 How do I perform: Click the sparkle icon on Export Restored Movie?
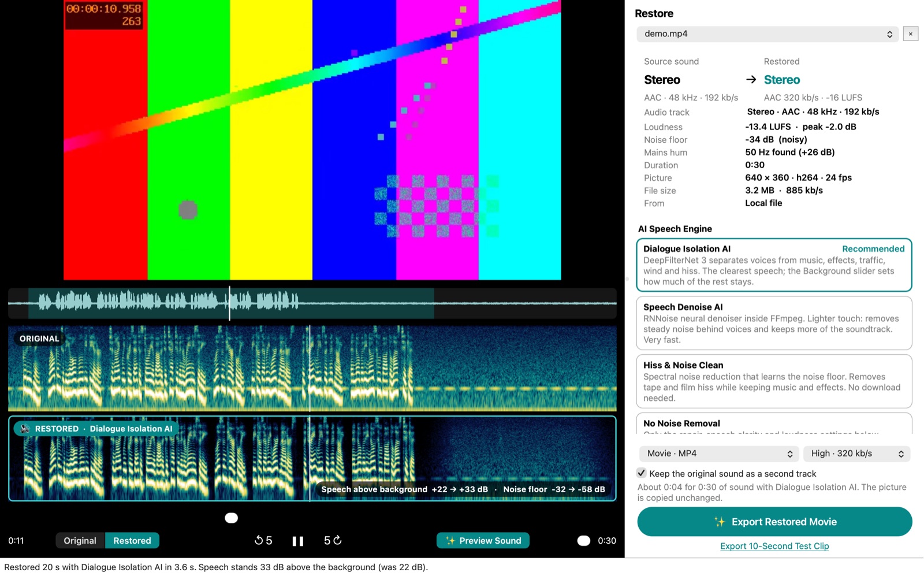pyautogui.click(x=720, y=522)
